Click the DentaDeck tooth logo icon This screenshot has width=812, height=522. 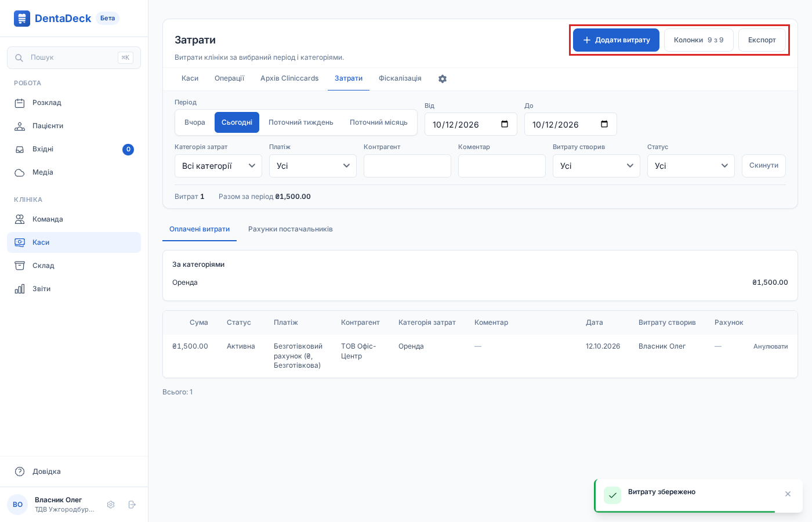(x=22, y=19)
